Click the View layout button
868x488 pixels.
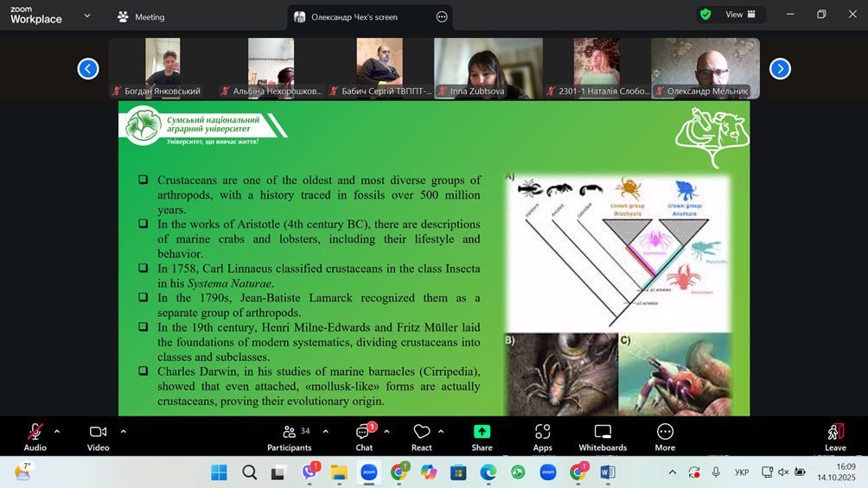pos(740,15)
